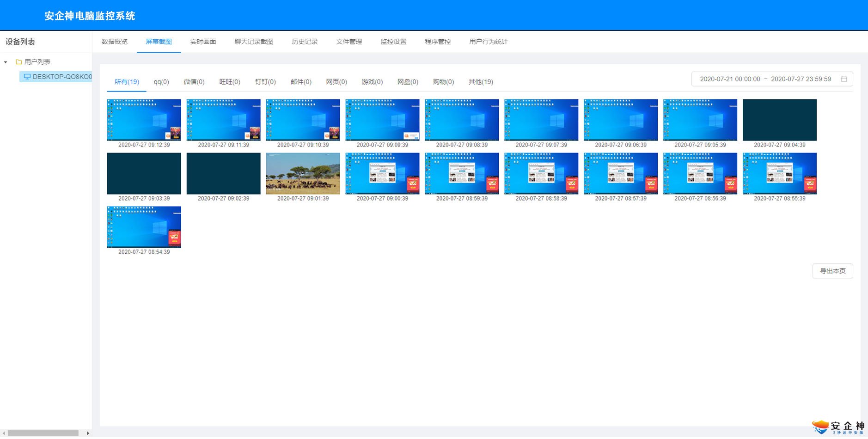This screenshot has width=868, height=439.
Task: Filter screenshots by 游戏(0)
Action: pos(372,82)
